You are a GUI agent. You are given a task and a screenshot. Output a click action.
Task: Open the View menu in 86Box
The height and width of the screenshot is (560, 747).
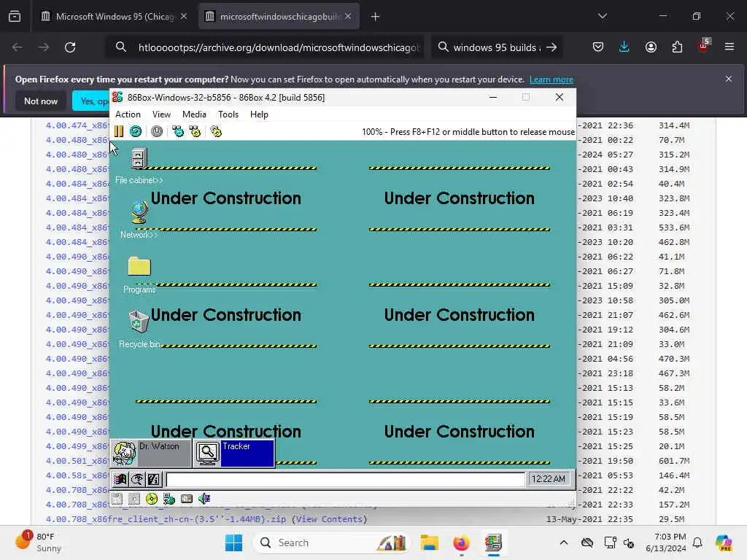click(x=161, y=114)
